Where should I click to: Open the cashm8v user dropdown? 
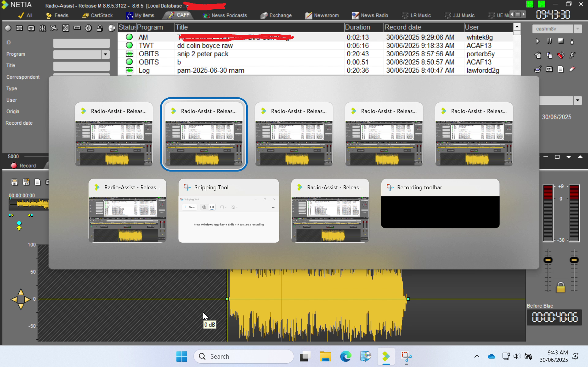coord(578,29)
